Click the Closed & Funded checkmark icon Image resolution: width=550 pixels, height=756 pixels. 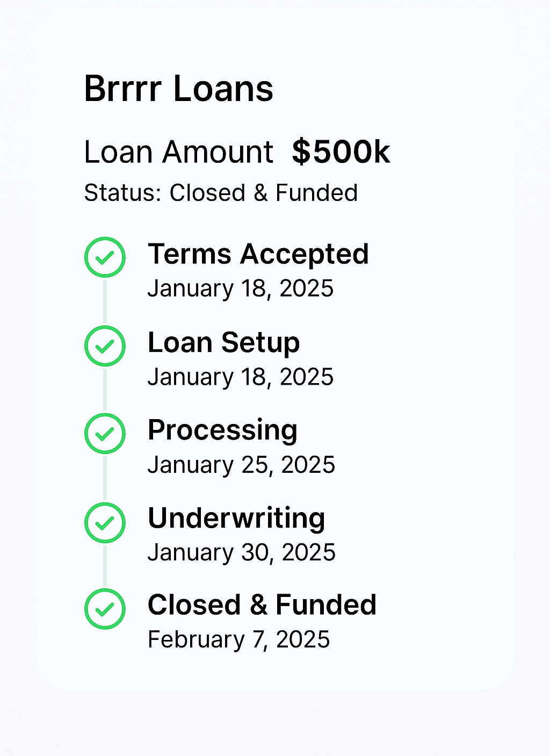105,609
